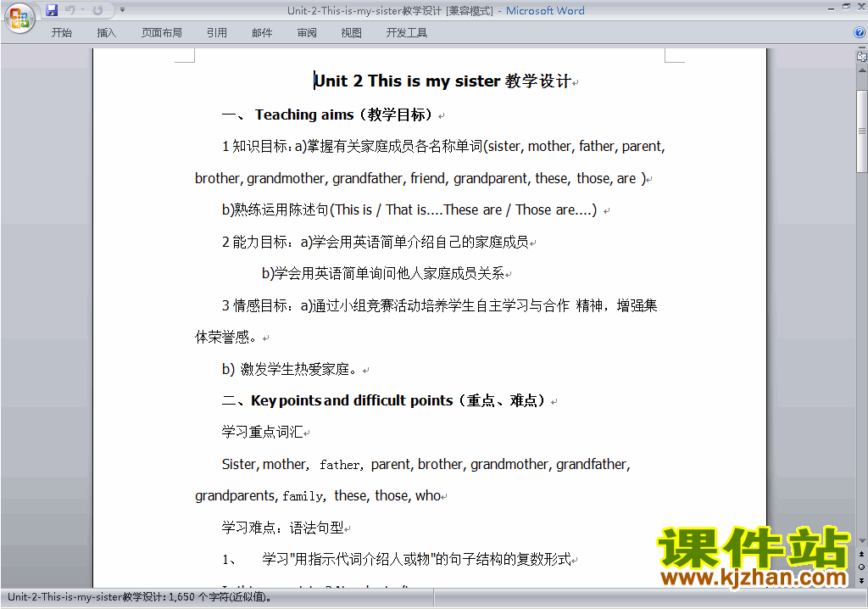This screenshot has width=868, height=609.
Task: Open the 引用 ribbon tab
Action: pyautogui.click(x=216, y=33)
